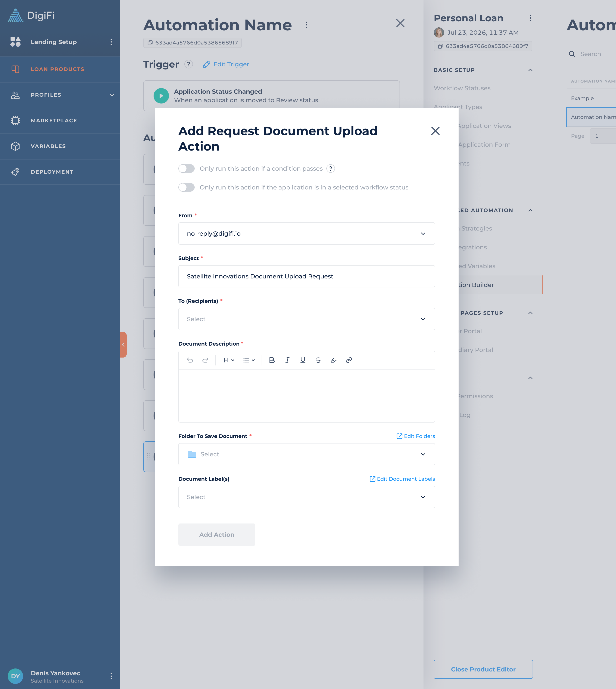Open Marketplace in the left sidebar
Image resolution: width=616 pixels, height=689 pixels.
pyautogui.click(x=54, y=120)
